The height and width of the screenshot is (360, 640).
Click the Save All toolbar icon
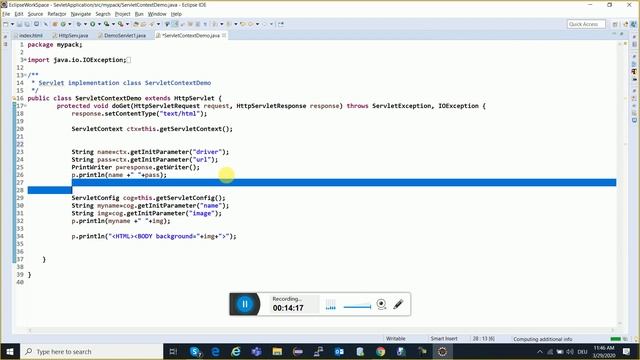27,24
